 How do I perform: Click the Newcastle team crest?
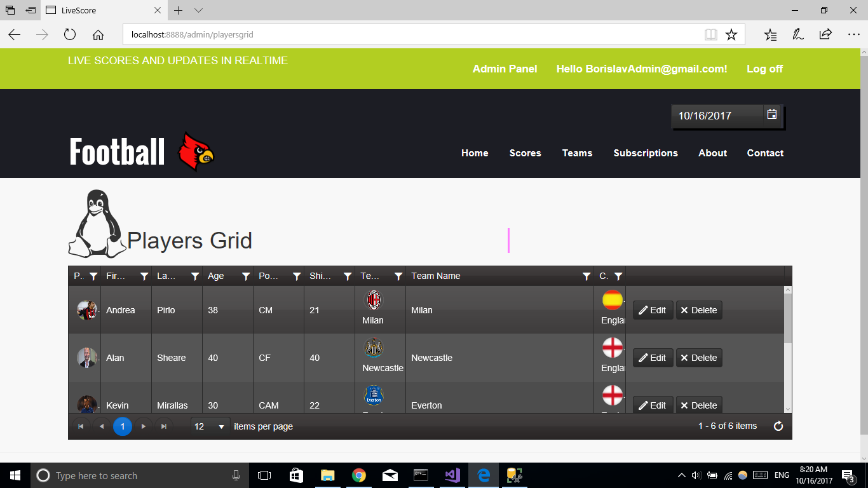pyautogui.click(x=374, y=348)
